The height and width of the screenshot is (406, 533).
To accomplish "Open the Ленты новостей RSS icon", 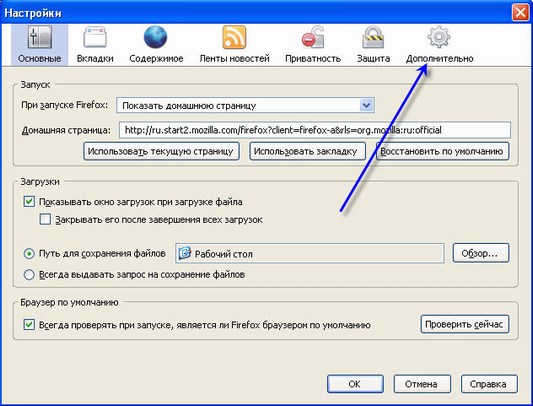I will click(x=234, y=37).
